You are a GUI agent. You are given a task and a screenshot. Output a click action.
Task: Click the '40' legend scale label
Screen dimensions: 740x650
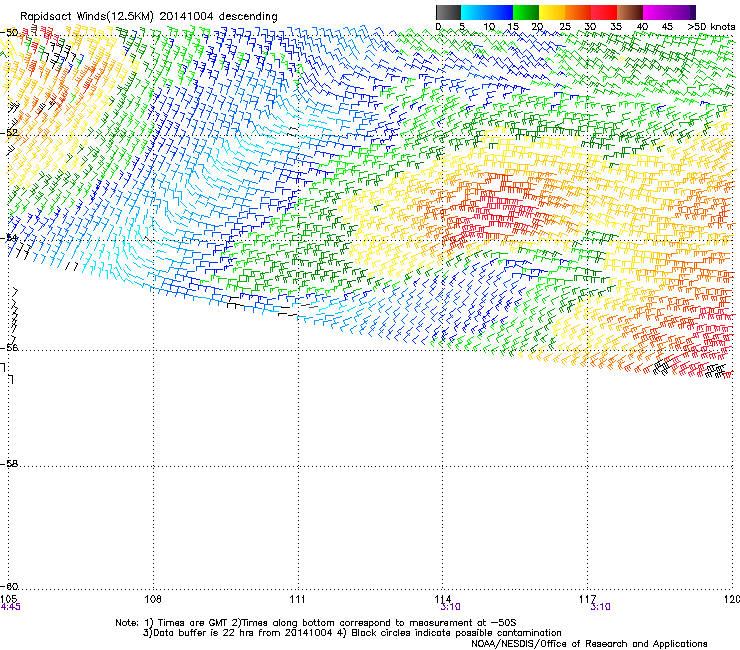[642, 26]
